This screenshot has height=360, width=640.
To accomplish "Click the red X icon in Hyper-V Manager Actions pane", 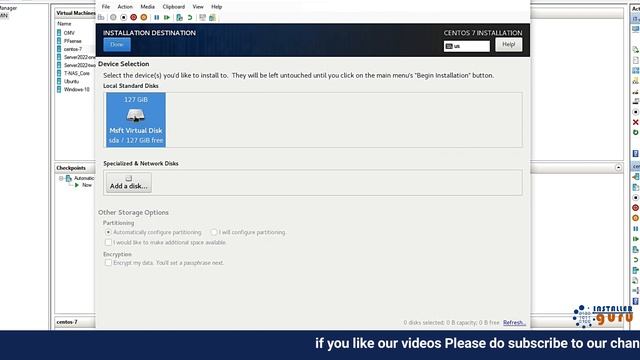I will click(x=636, y=122).
